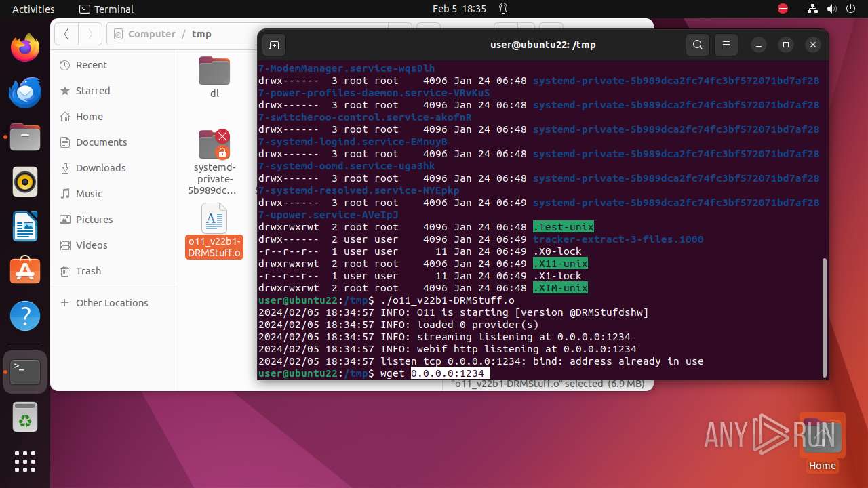Viewport: 868px width, 488px height.
Task: Close the Terminal window
Action: pos(813,45)
